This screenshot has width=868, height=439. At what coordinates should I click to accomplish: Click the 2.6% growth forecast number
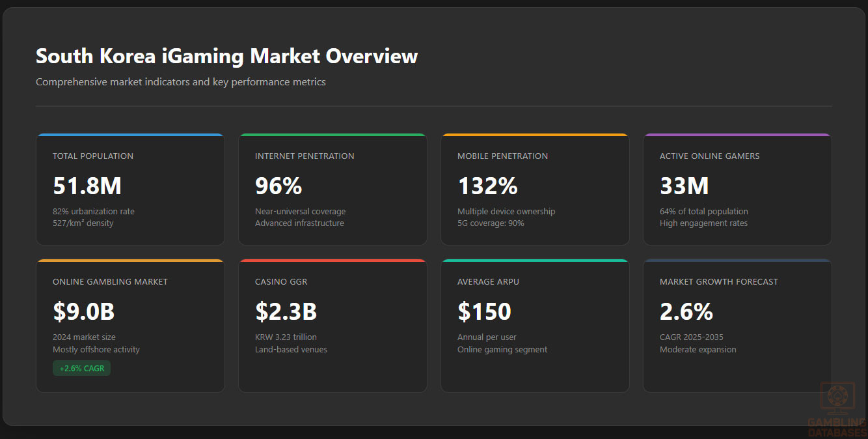point(686,312)
